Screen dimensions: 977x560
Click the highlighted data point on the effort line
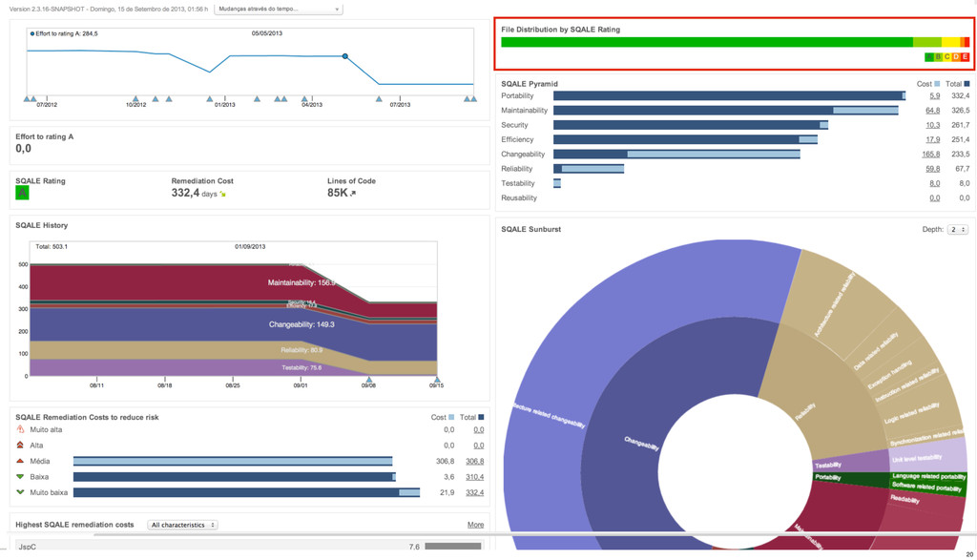(x=345, y=56)
